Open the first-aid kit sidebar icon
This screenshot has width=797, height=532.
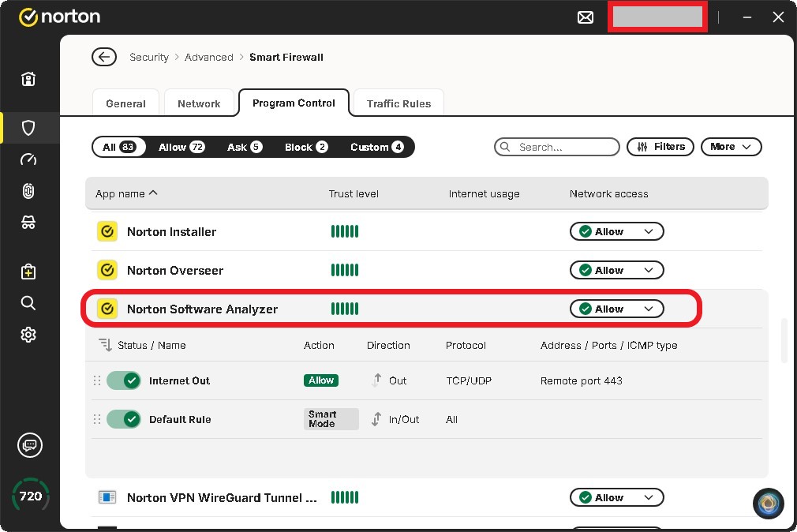(28, 272)
